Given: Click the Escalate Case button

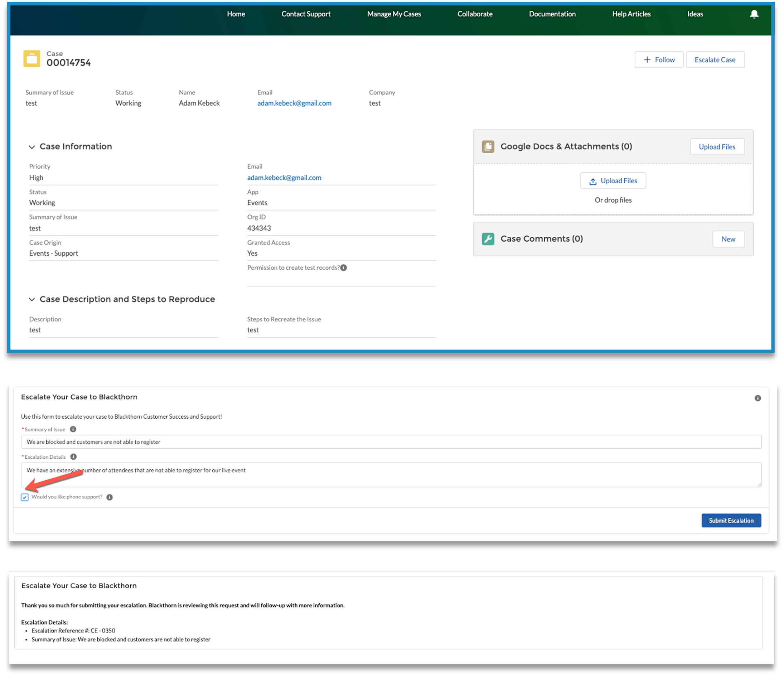Looking at the screenshot, I should [x=715, y=60].
